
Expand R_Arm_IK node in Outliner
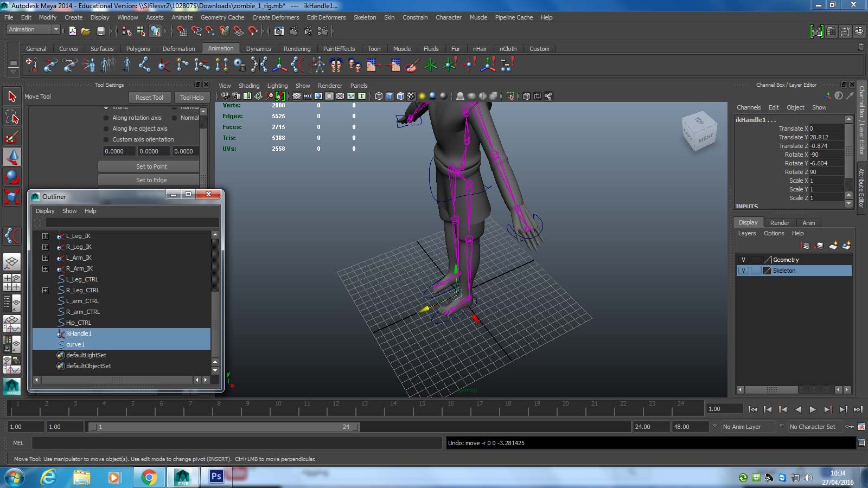[45, 268]
